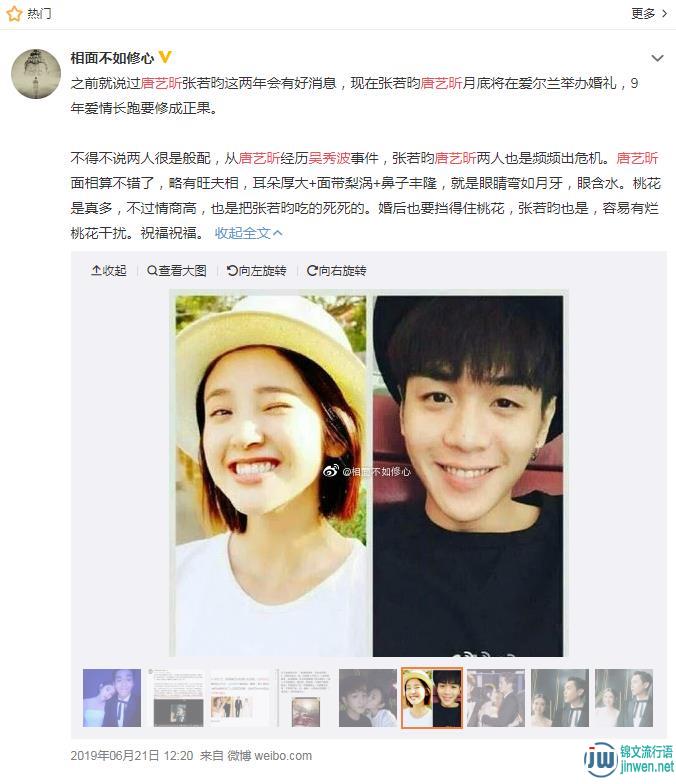Click the 微博 weibo.com source link
676x784 pixels.
click(270, 756)
